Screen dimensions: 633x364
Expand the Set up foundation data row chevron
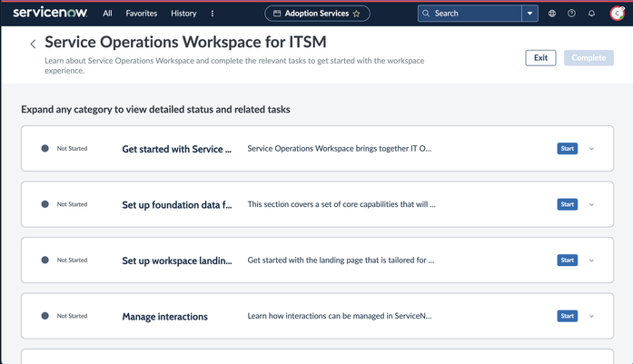coord(591,204)
